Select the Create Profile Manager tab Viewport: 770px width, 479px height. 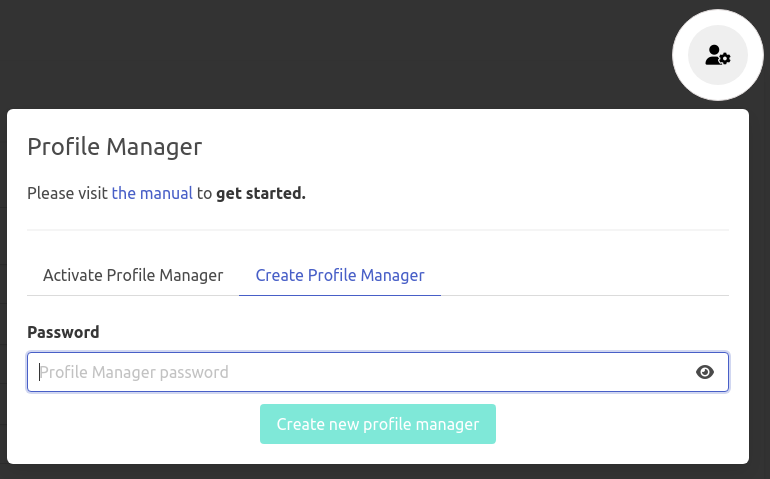point(340,275)
